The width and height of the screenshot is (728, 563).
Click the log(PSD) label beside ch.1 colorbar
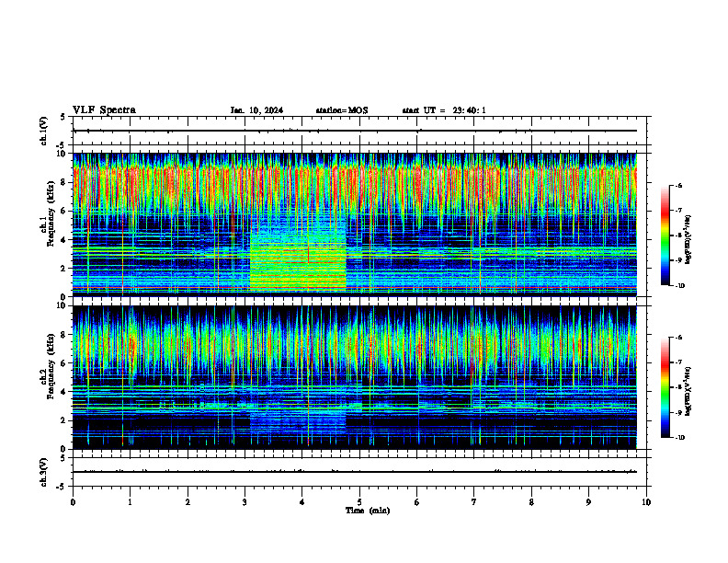(x=688, y=240)
